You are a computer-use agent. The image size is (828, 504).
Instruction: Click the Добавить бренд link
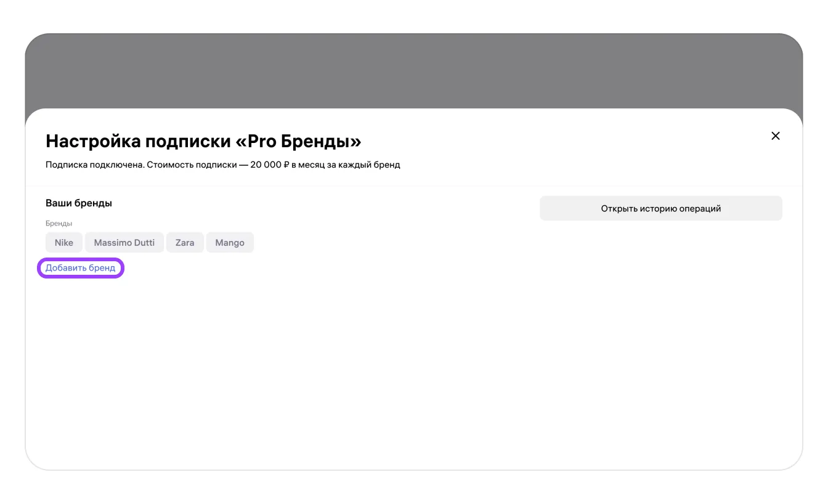81,268
